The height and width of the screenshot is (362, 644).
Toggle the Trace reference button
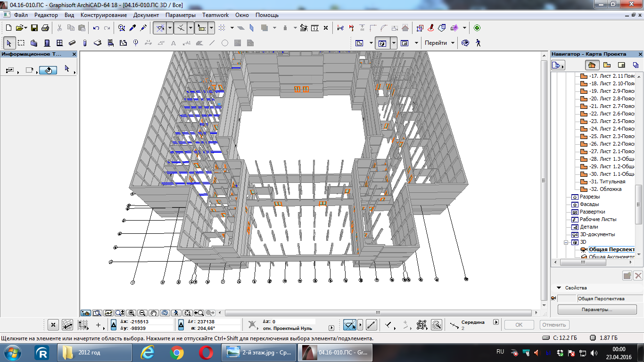coord(202,28)
